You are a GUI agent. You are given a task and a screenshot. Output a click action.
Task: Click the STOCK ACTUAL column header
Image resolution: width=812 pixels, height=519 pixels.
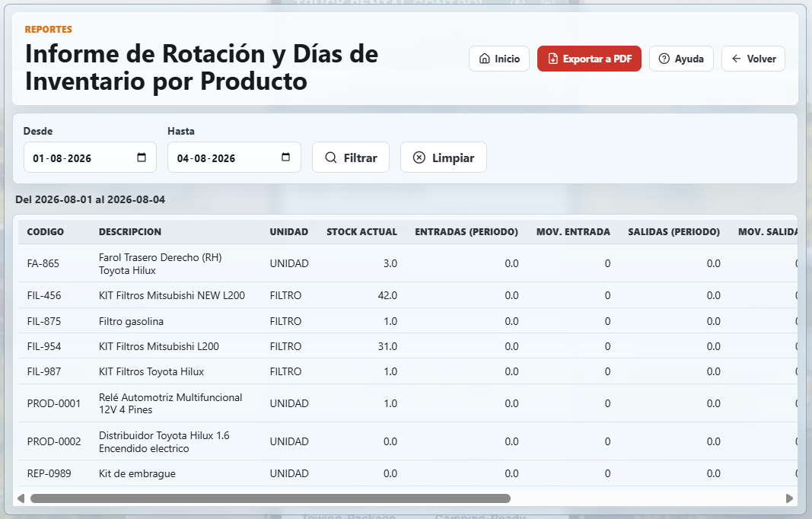click(x=361, y=231)
